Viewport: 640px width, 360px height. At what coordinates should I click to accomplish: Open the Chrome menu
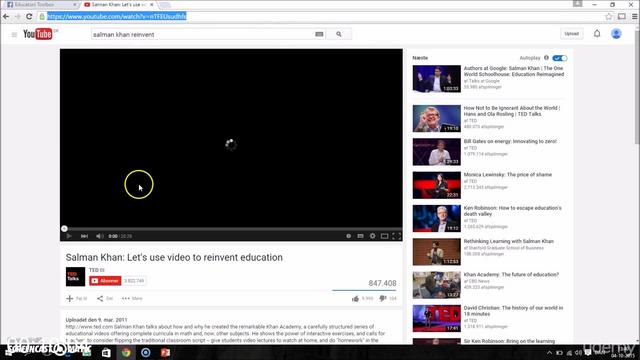[x=635, y=16]
